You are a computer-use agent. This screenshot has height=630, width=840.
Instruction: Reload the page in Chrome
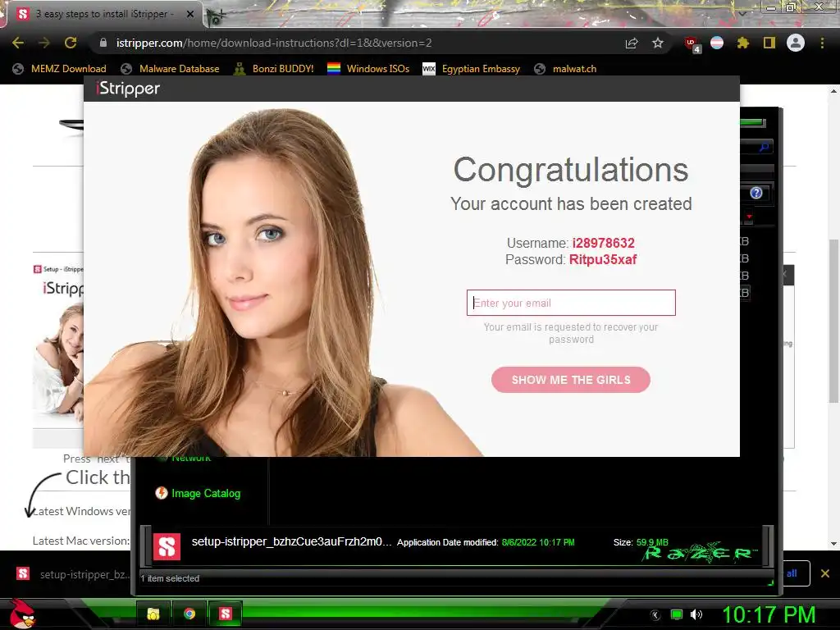[x=71, y=43]
